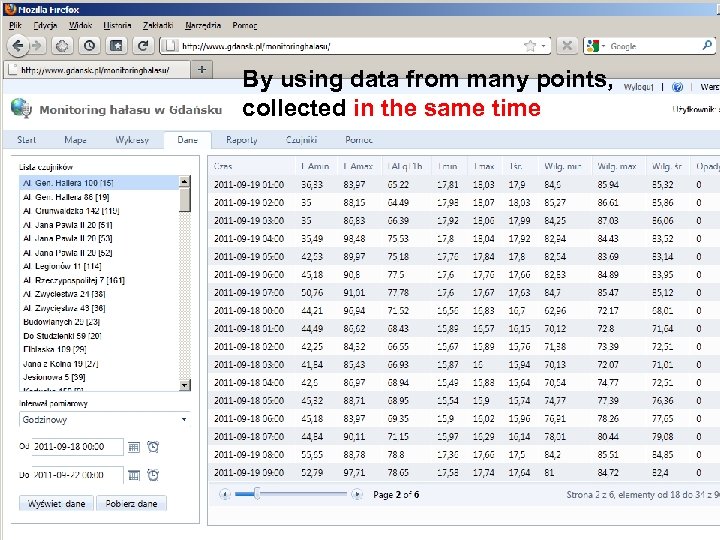
Task: Open the Widok menu
Action: pos(80,25)
